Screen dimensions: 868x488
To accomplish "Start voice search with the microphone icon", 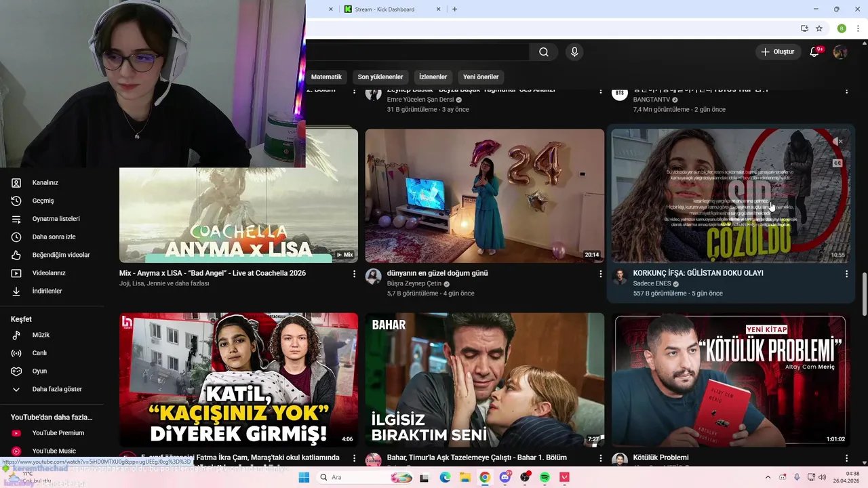I will click(574, 52).
